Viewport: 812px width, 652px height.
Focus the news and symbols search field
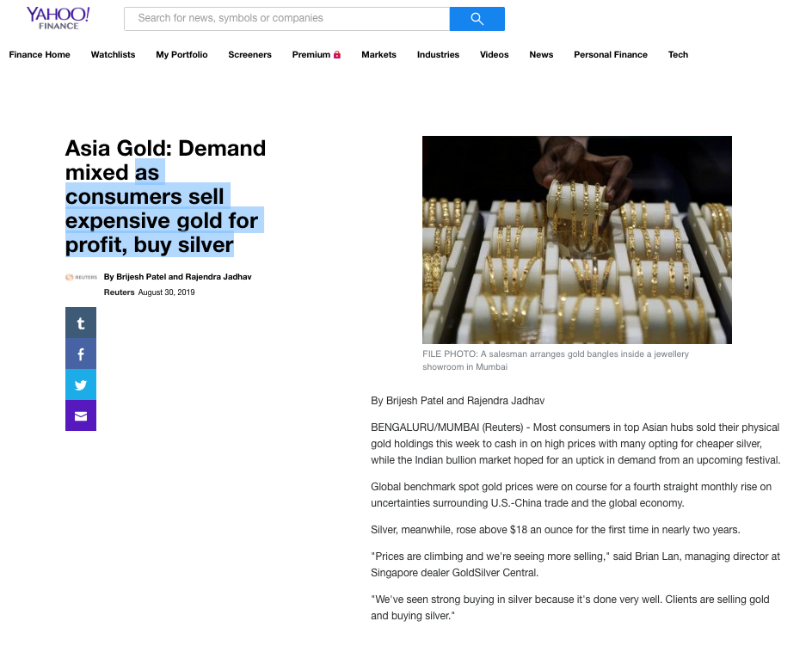click(287, 19)
